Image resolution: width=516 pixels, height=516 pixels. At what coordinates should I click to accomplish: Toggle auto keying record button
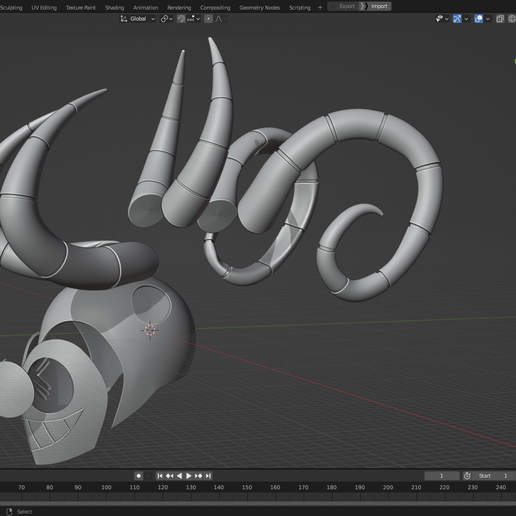(x=139, y=476)
